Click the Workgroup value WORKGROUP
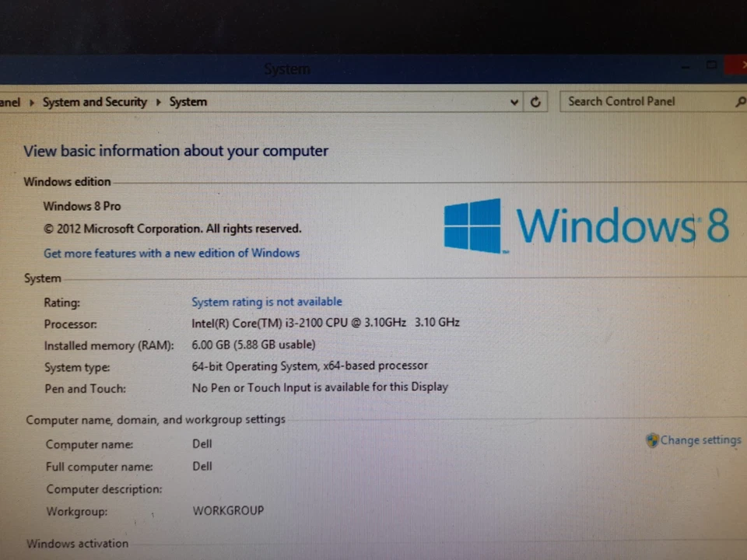Screen dimensions: 747x560 pyautogui.click(x=228, y=510)
